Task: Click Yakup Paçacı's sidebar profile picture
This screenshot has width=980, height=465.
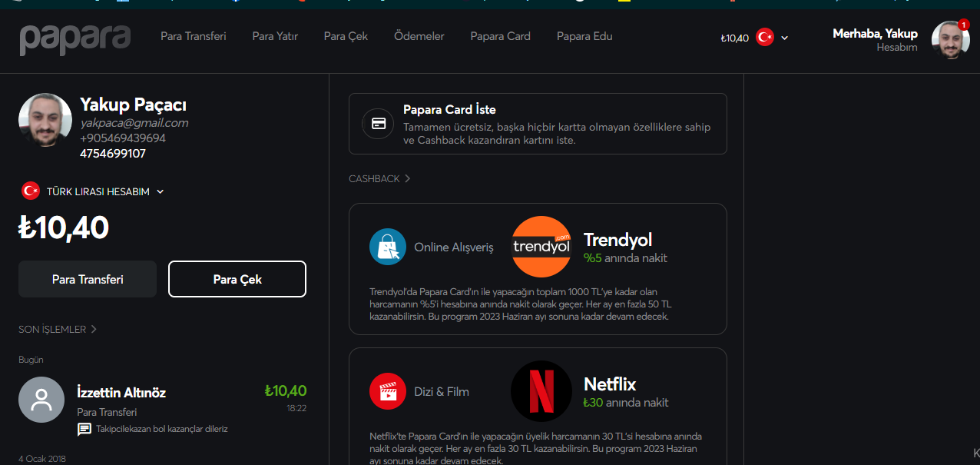Action: pyautogui.click(x=45, y=120)
